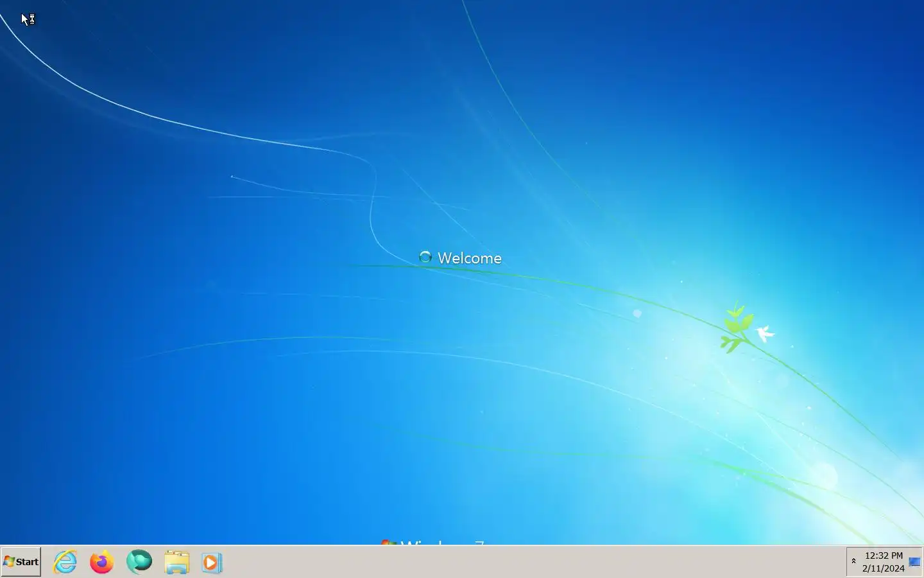This screenshot has height=578, width=924.
Task: Click the date 2/11/2024 in the tray
Action: pos(884,568)
